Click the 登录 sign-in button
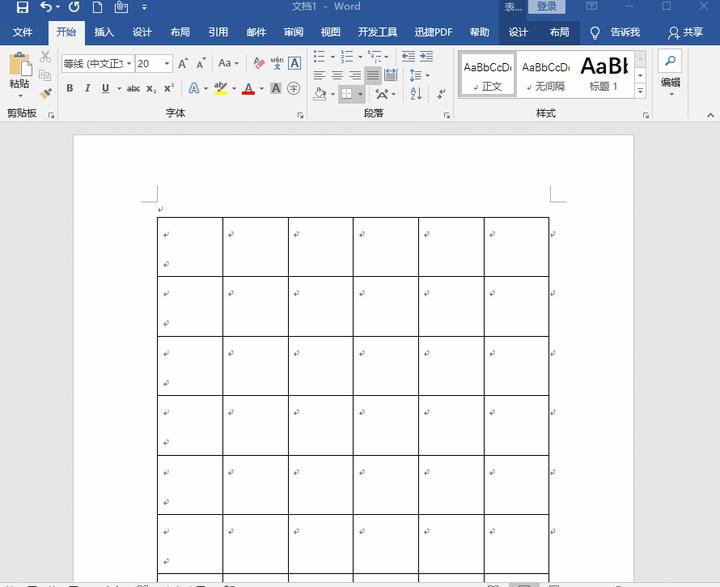This screenshot has width=720, height=587. 546,6
